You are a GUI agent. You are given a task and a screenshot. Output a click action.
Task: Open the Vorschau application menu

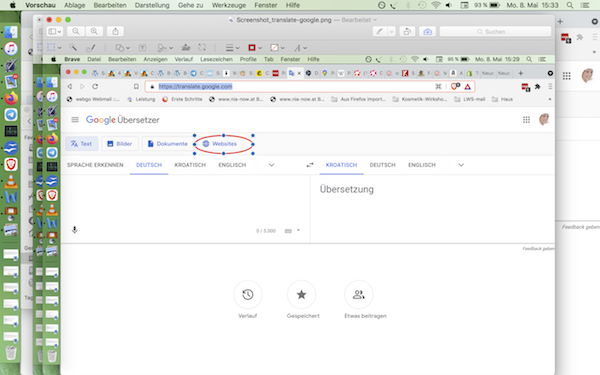pyautogui.click(x=40, y=5)
